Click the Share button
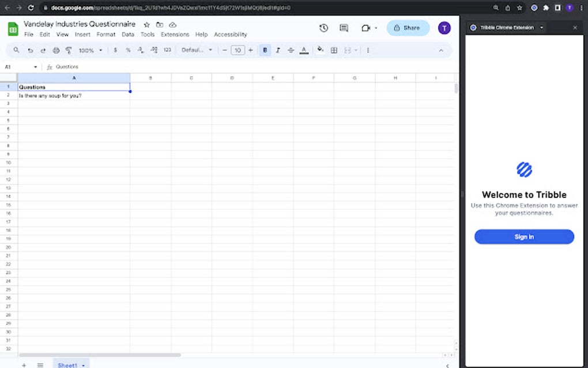 pos(408,28)
